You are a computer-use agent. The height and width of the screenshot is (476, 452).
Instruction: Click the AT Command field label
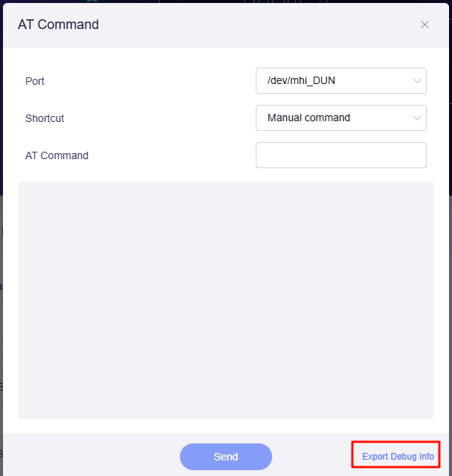(56, 155)
